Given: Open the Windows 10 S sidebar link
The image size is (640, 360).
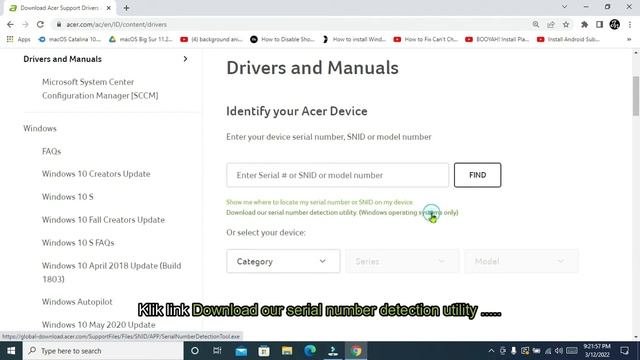Looking at the screenshot, I should [x=67, y=197].
